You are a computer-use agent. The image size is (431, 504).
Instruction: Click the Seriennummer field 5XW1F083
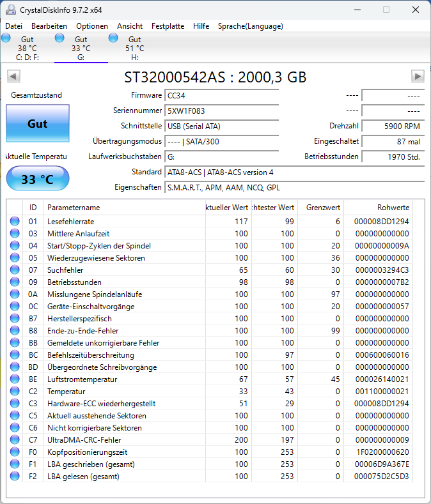221,111
